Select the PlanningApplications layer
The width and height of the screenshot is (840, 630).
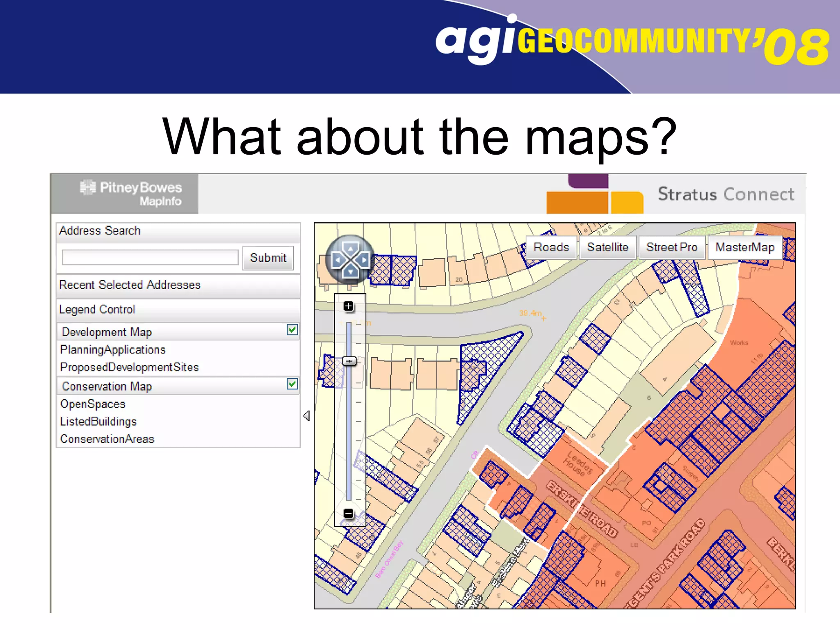113,350
